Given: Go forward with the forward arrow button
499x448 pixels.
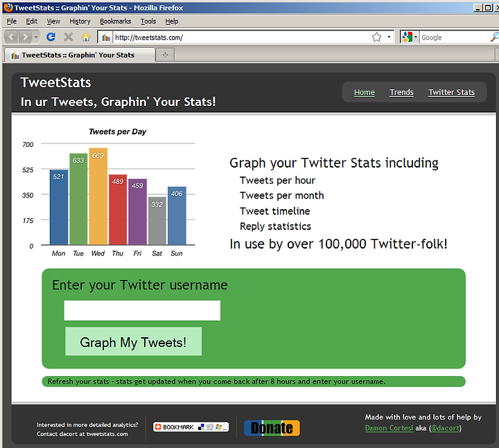Looking at the screenshot, I should [x=25, y=37].
